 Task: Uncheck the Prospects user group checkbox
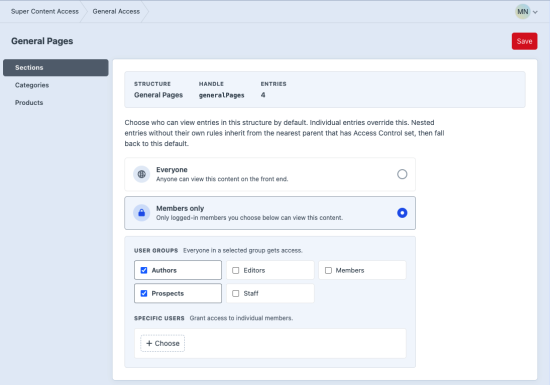(x=144, y=293)
